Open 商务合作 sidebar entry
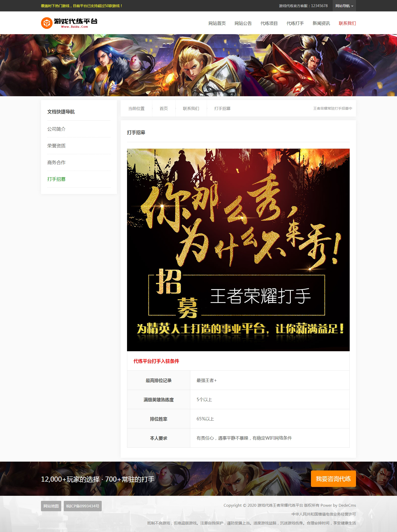This screenshot has height=532, width=397. click(56, 163)
